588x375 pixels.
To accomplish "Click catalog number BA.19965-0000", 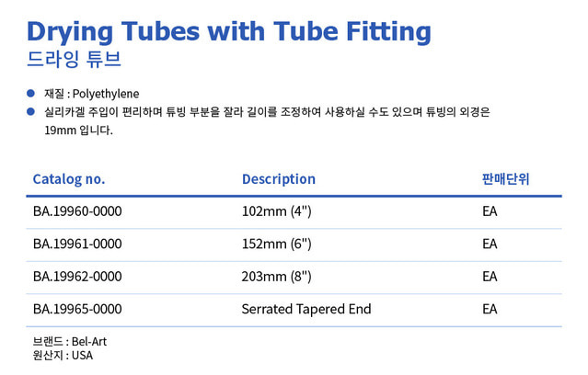I will (77, 309).
